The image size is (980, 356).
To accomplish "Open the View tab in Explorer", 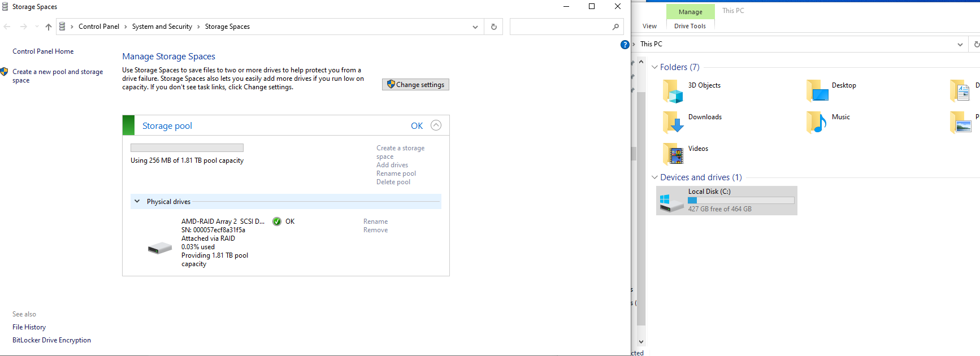I will [x=649, y=26].
